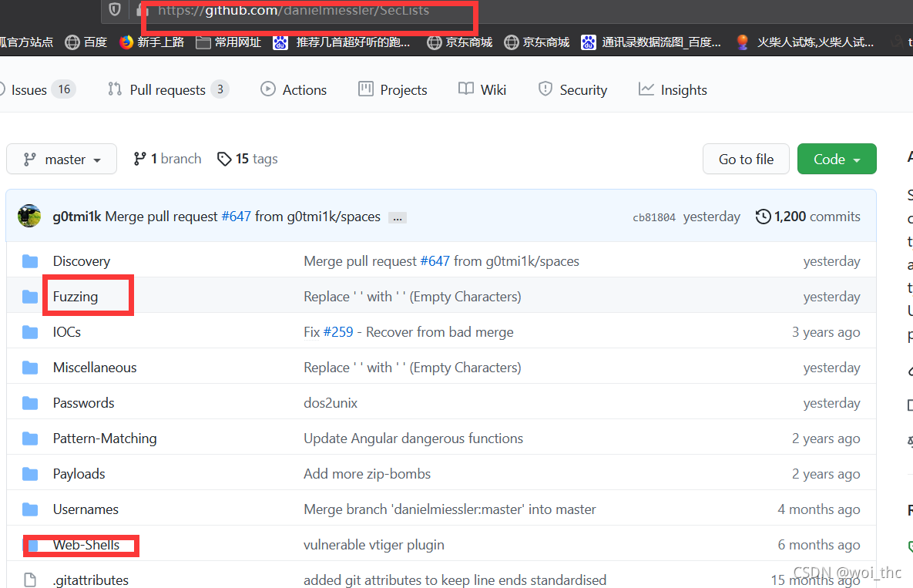Screen dimensions: 913x588
Task: Click the Discovery folder icon
Action: (x=30, y=260)
